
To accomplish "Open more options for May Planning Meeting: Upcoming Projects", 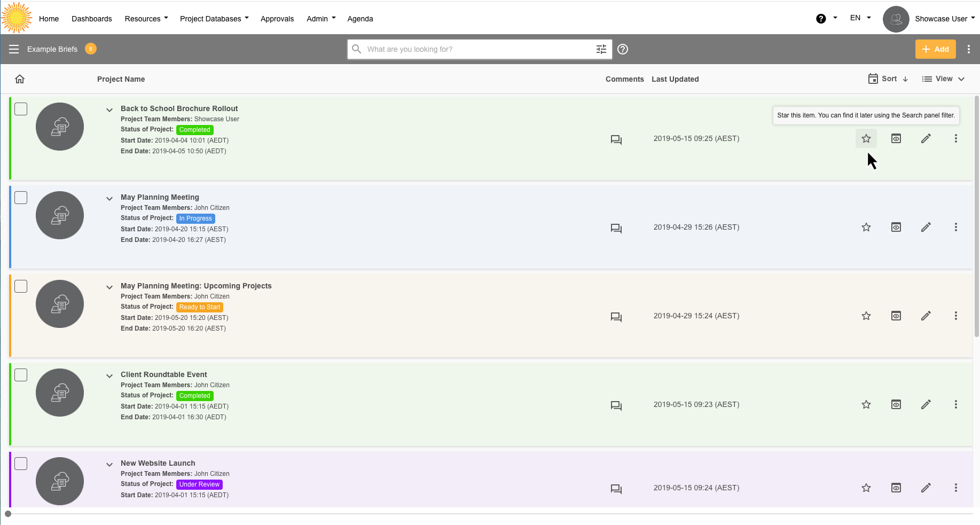I will tap(955, 316).
